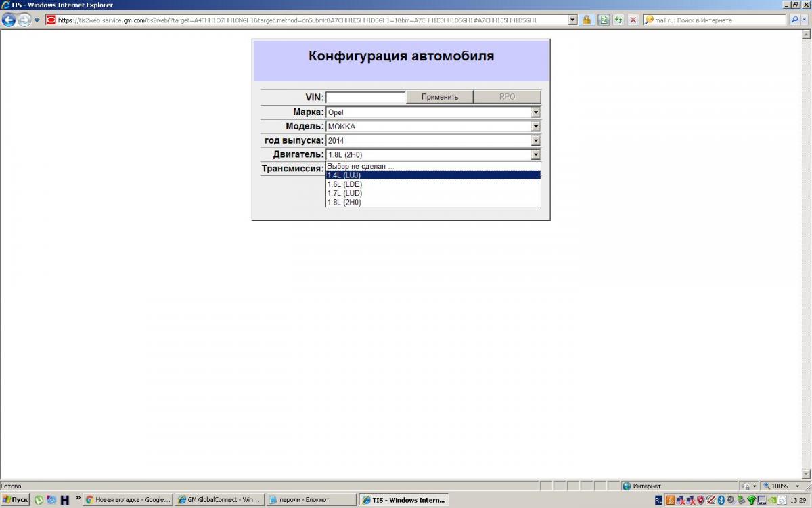Launch the blue browser icon in quick launch
Viewport: 812px width, 508px height.
tap(51, 501)
